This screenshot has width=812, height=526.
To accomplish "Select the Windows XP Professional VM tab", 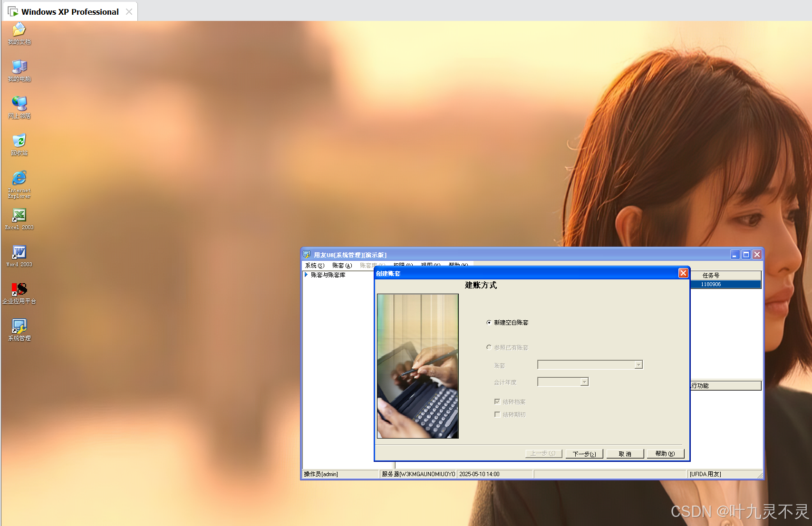I will point(70,11).
